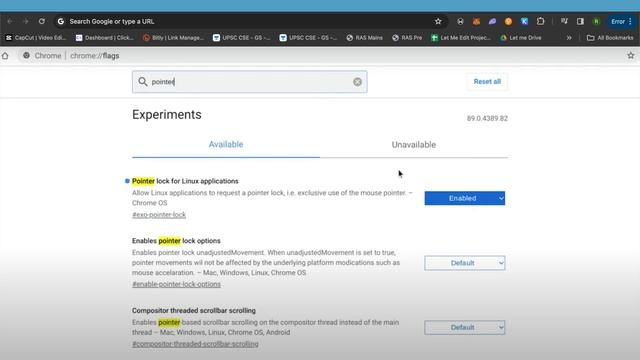Open the CapCut Video Editor bookmark
This screenshot has height=360, width=640.
coord(36,38)
